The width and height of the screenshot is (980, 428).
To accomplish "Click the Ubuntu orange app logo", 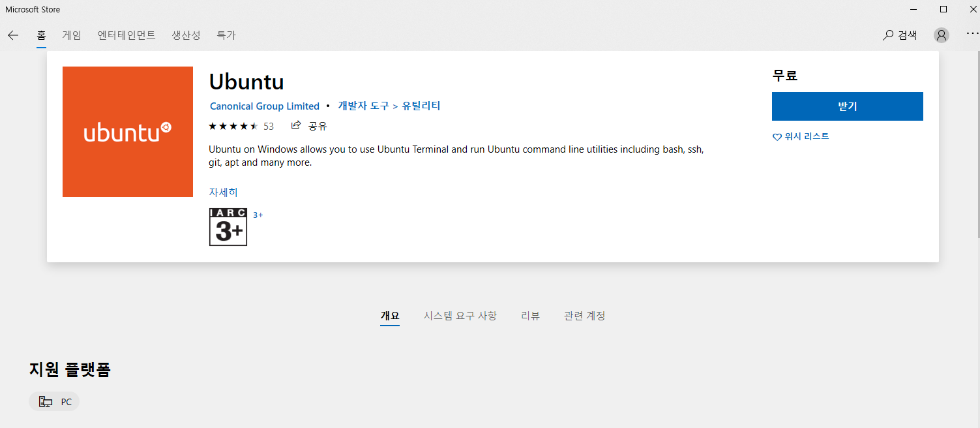I will (128, 132).
